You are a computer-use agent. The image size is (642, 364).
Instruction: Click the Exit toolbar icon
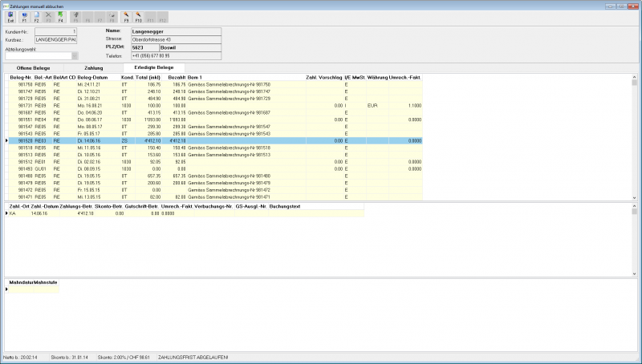pos(10,17)
